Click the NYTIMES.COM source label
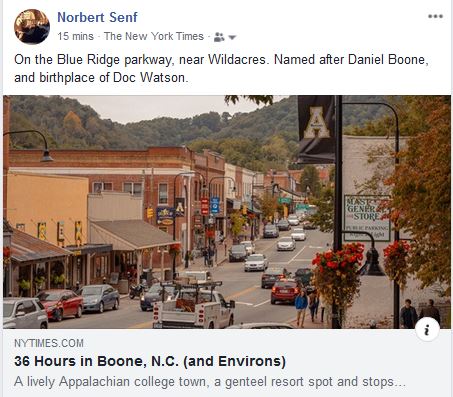 (49, 343)
